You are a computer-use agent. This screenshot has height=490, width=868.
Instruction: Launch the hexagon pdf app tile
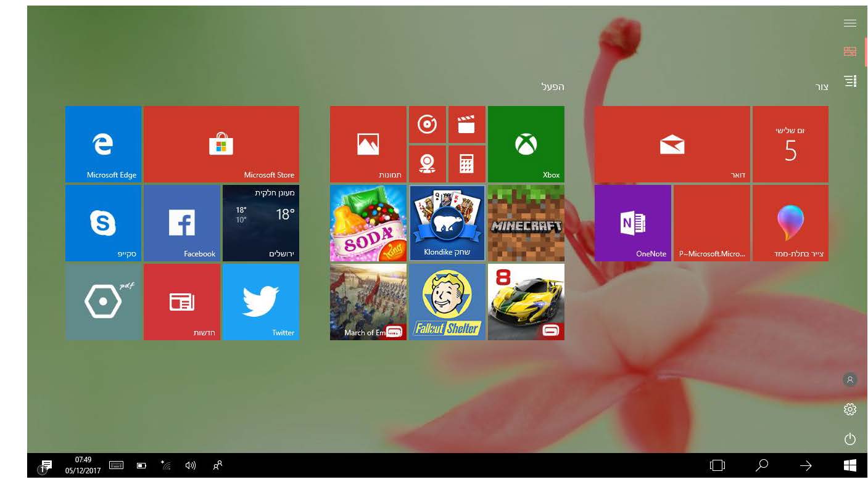point(103,302)
